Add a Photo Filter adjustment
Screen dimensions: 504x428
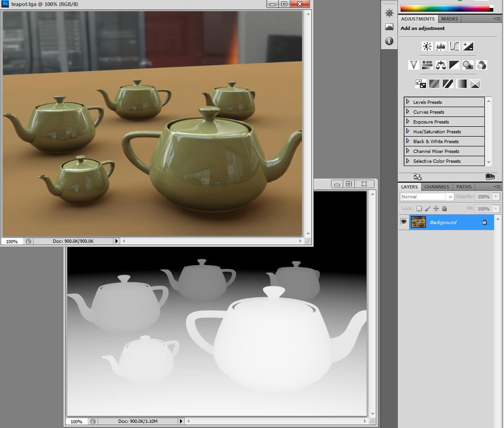(x=468, y=65)
